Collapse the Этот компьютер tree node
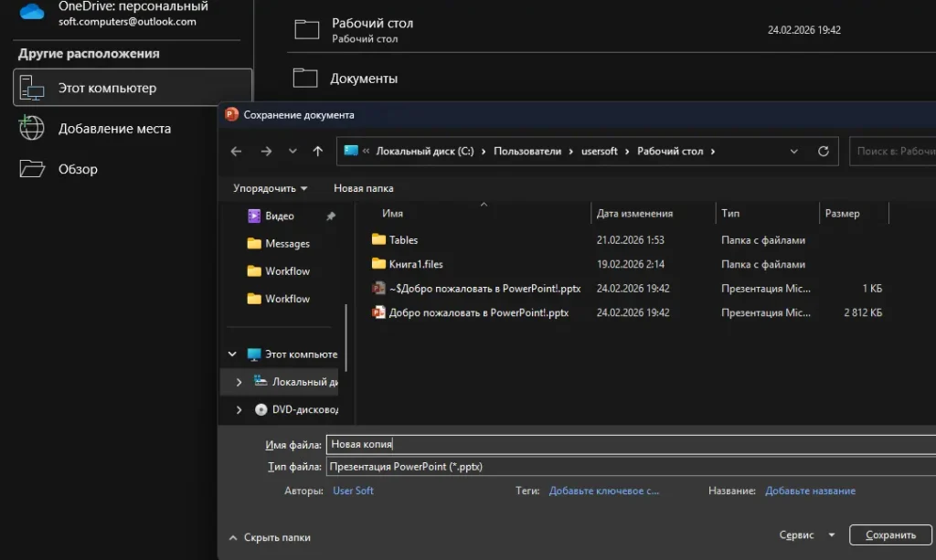Viewport: 936px width, 560px height. (x=232, y=354)
